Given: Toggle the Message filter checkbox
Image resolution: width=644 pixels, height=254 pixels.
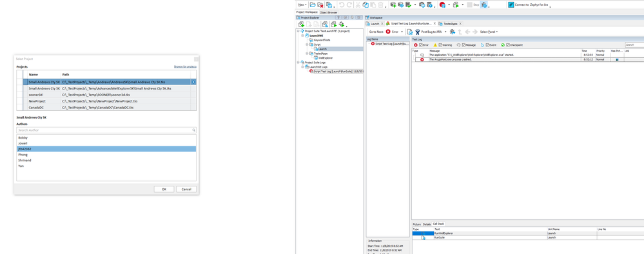Looking at the screenshot, I should (463, 44).
